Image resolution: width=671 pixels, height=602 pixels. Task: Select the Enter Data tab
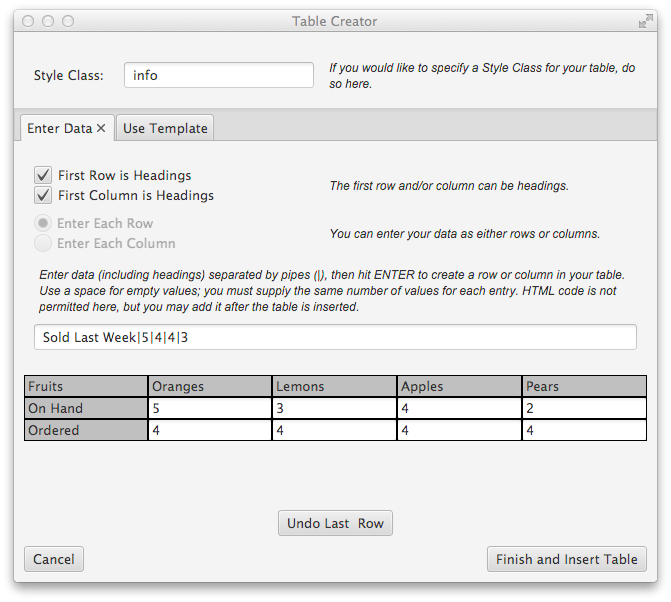[x=58, y=128]
